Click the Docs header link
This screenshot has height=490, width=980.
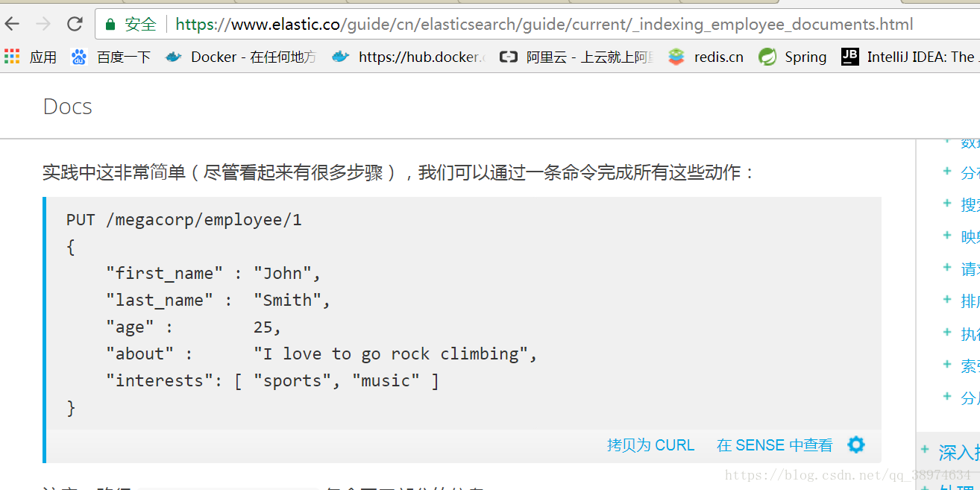coord(68,107)
